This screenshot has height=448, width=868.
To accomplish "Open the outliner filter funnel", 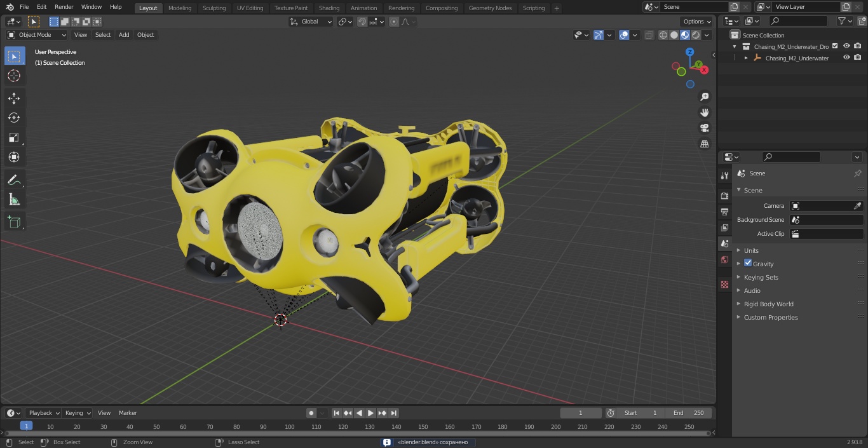I will (x=844, y=21).
